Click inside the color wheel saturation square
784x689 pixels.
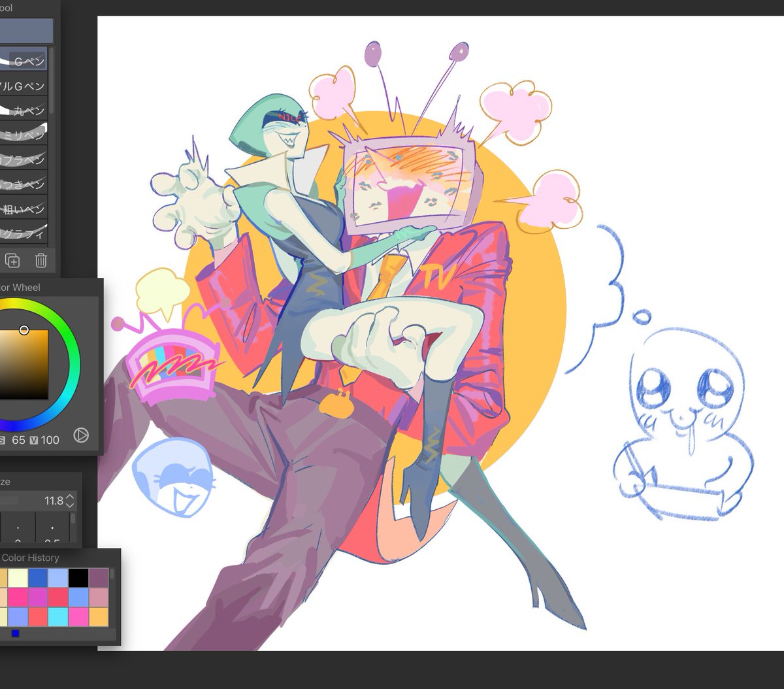point(24,364)
